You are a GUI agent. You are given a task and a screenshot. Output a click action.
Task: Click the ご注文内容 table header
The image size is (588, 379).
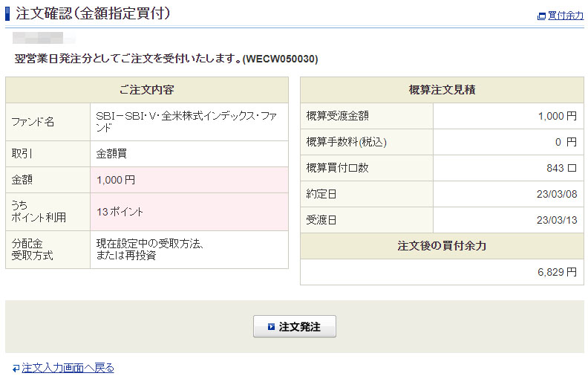pyautogui.click(x=146, y=90)
